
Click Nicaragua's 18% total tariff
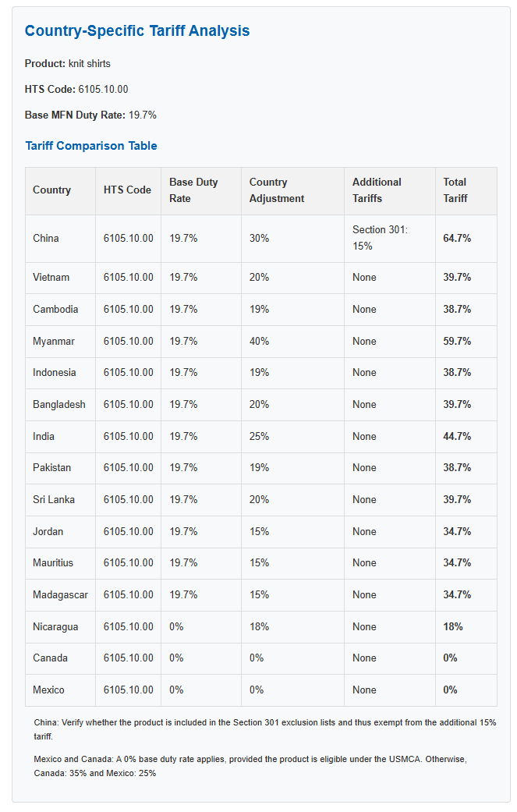point(453,626)
